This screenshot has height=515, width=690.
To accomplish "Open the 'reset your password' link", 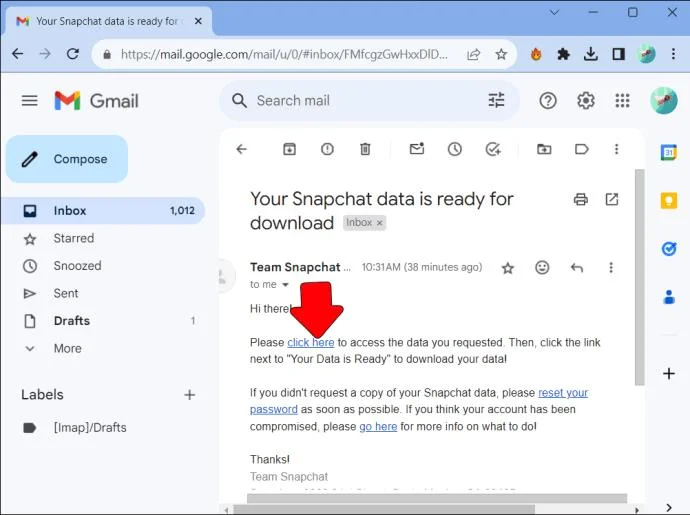I will (x=419, y=401).
